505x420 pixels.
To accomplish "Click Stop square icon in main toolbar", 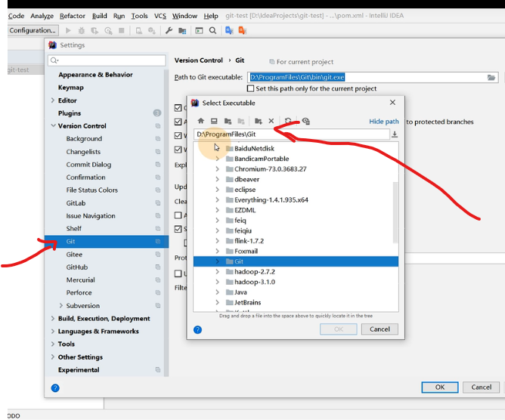I will (x=122, y=30).
